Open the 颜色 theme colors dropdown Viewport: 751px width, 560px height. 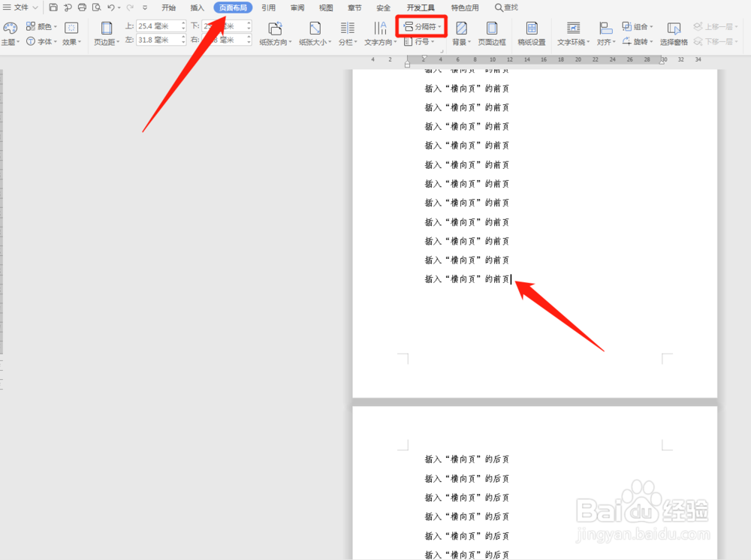pos(41,26)
